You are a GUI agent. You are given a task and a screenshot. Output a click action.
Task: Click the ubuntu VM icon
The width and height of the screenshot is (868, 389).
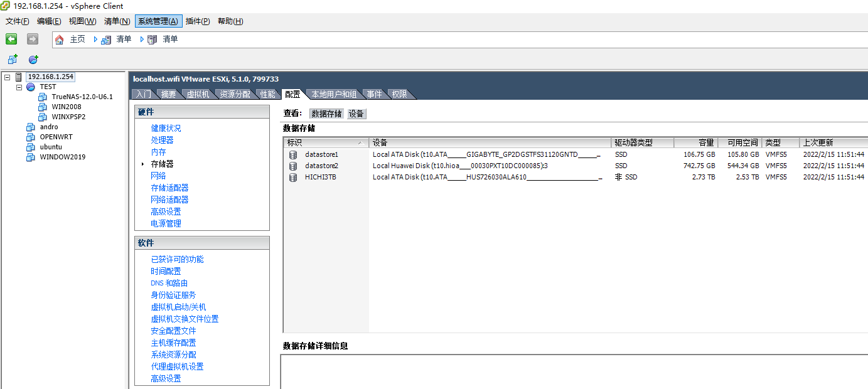[30, 147]
